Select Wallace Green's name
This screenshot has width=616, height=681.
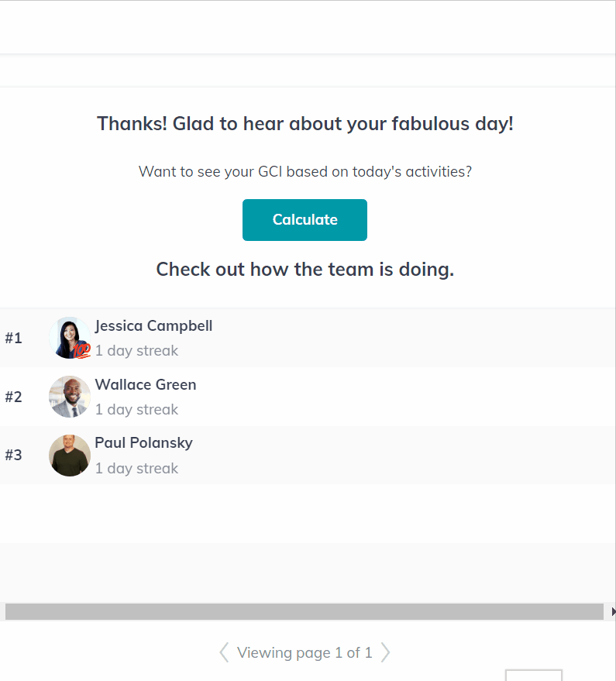[145, 384]
